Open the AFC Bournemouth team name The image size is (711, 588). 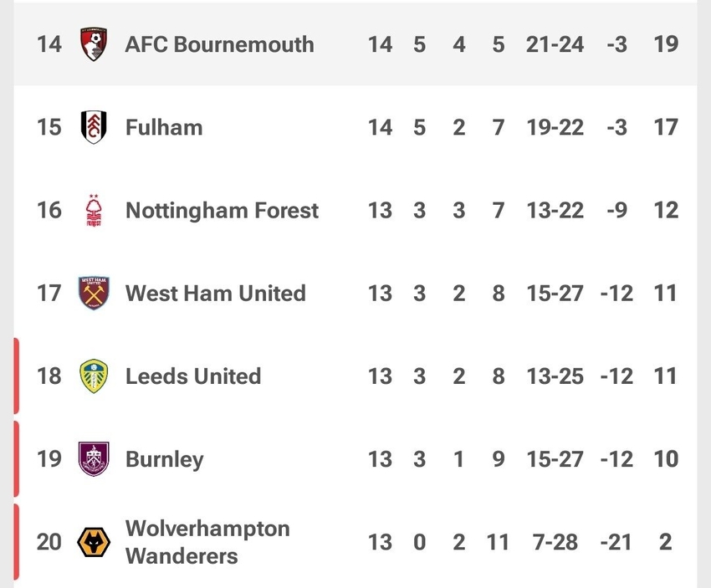[x=219, y=44]
